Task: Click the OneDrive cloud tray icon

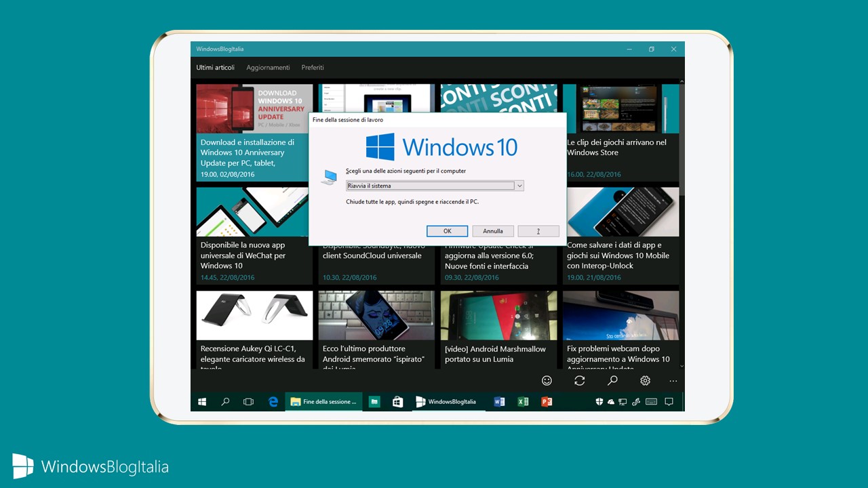Action: 611,402
